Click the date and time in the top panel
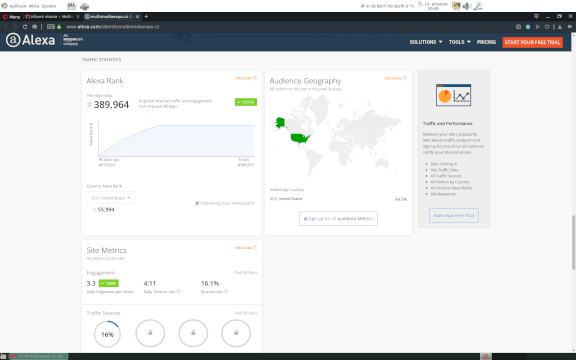 [433, 6]
